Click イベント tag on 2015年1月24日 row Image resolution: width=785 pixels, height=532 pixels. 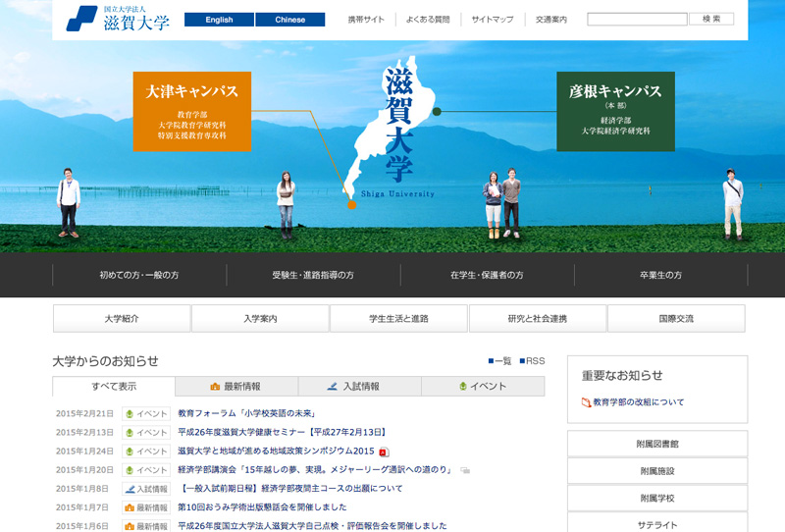click(x=146, y=452)
